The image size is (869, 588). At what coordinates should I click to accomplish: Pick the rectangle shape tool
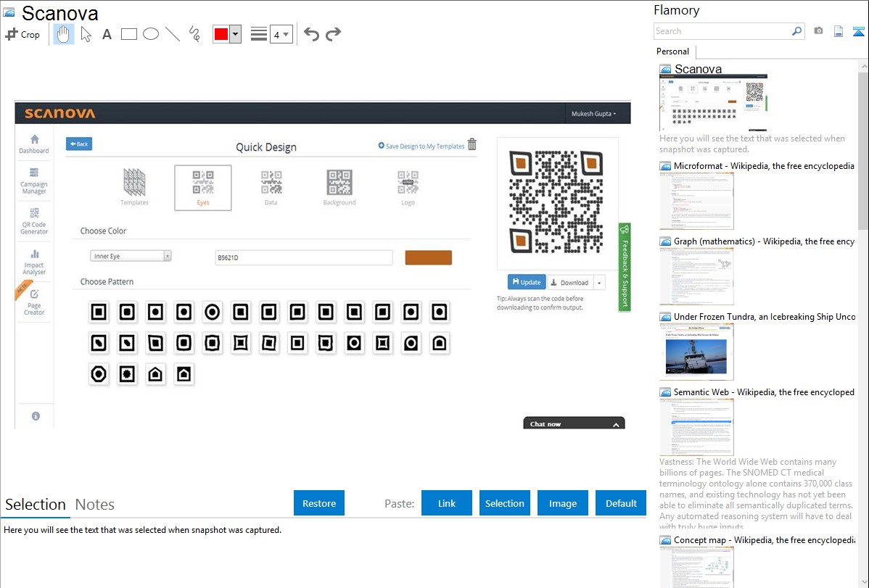[129, 34]
